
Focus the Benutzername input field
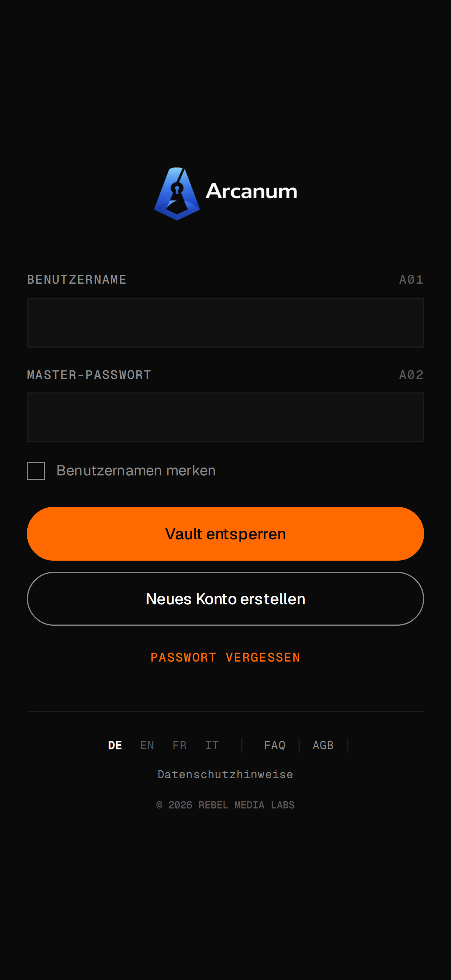225,323
